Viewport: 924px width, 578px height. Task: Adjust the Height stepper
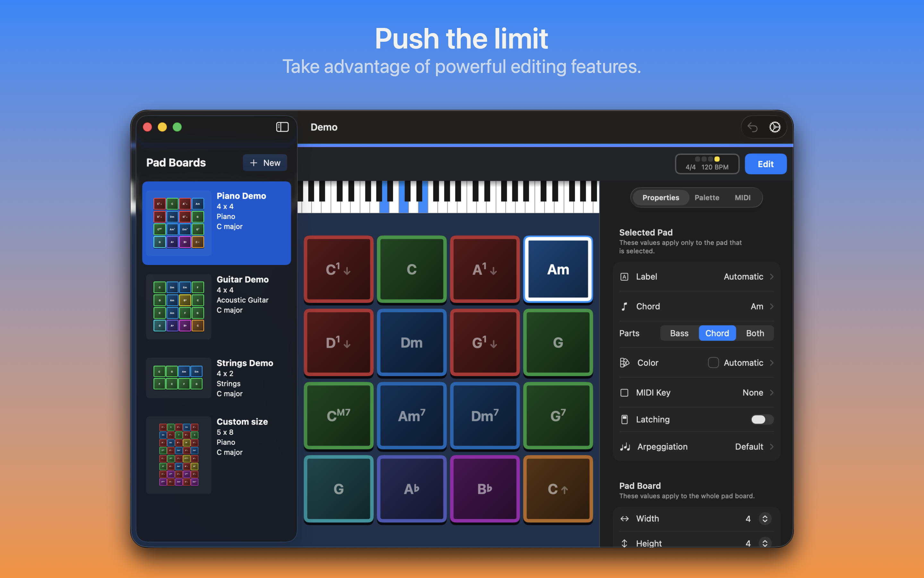tap(765, 543)
